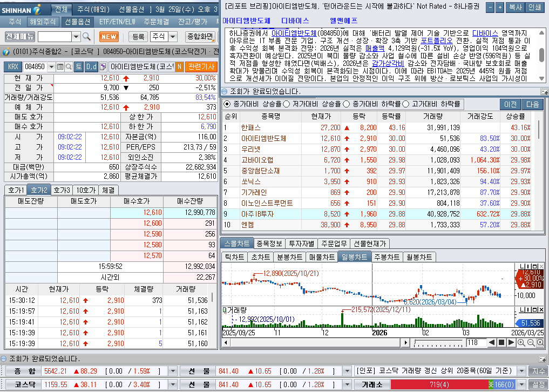Select the 저가대비 상승율 radio button

click(x=287, y=104)
